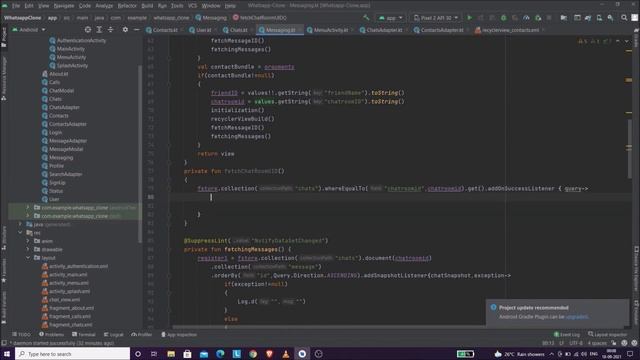Switch to the recyclerview_contacts.xml tab
The width and height of the screenshot is (640, 360).
(510, 30)
